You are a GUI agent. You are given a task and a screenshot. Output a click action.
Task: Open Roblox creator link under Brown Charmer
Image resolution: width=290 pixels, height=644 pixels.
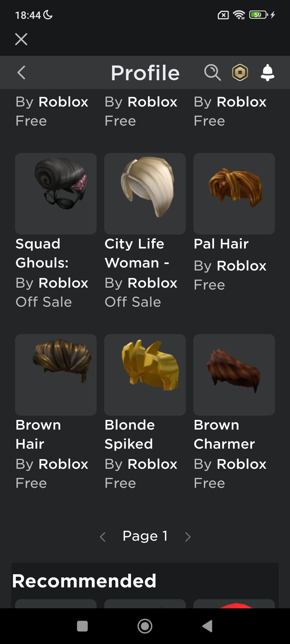tap(242, 464)
